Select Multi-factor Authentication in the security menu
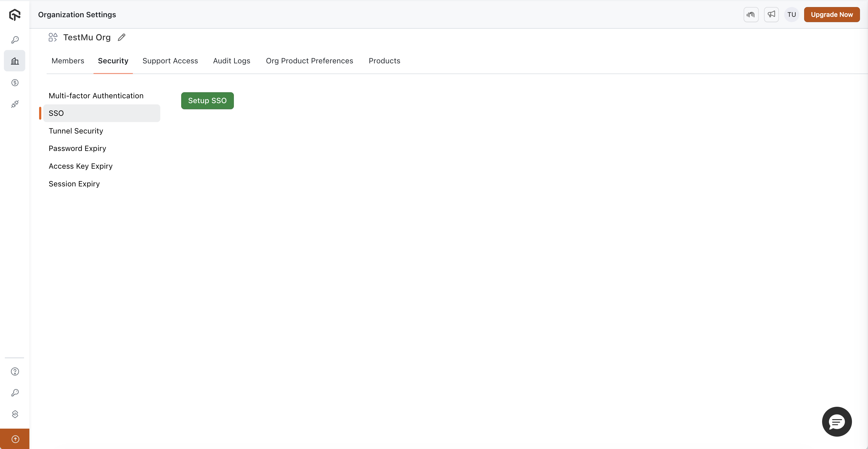Viewport: 868px width, 449px height. pyautogui.click(x=96, y=96)
